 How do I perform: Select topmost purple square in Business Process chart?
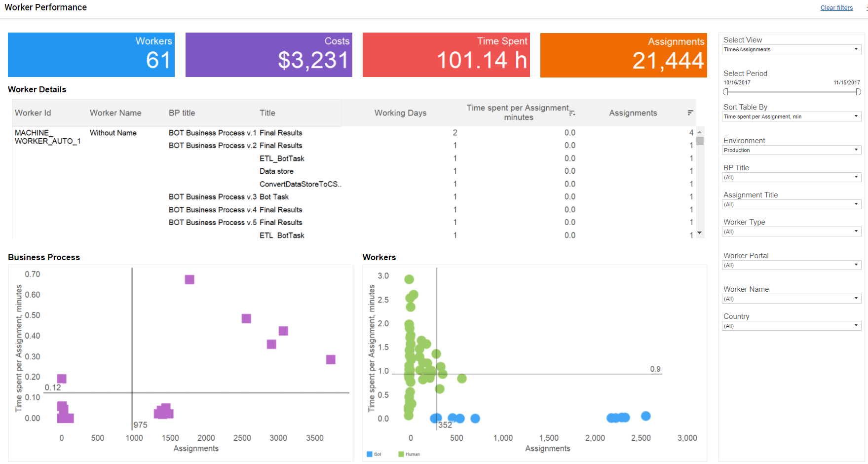(189, 279)
